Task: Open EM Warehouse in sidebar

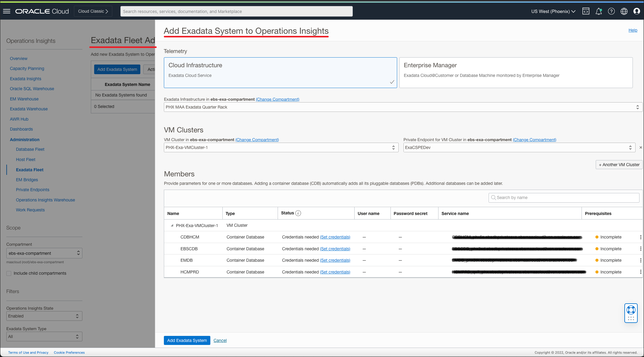Action: pos(24,99)
